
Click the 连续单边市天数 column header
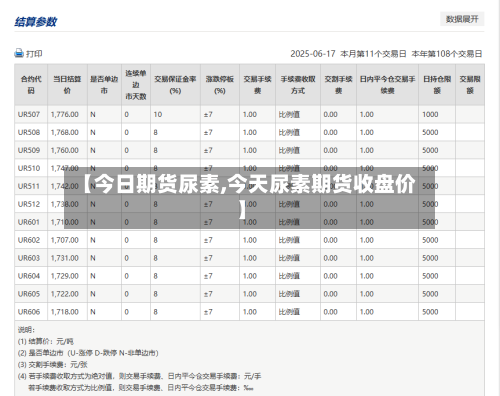tap(136, 85)
